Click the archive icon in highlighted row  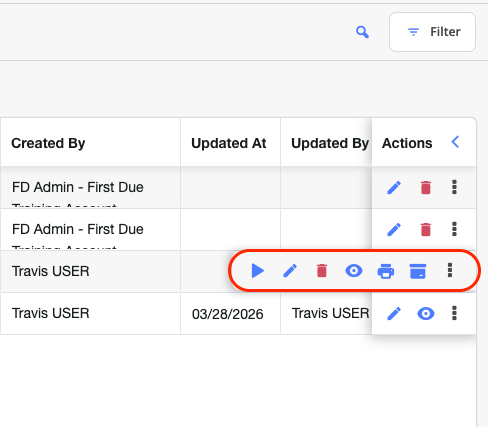[418, 271]
